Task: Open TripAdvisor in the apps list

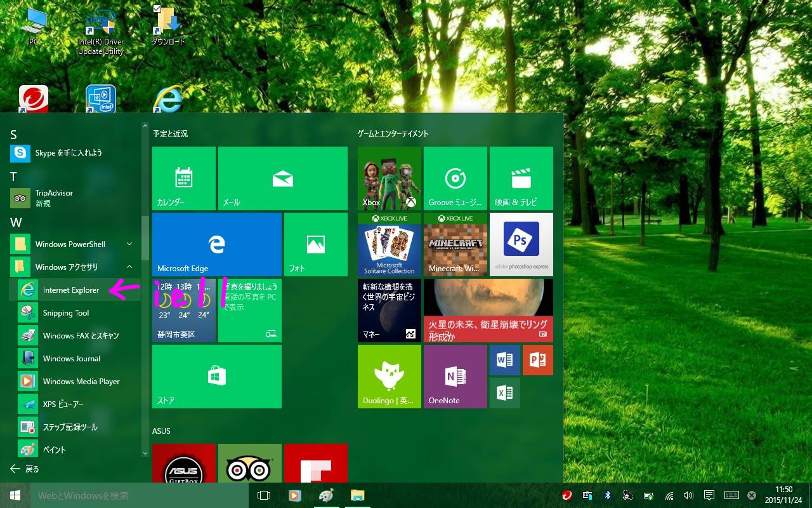Action: [x=75, y=198]
